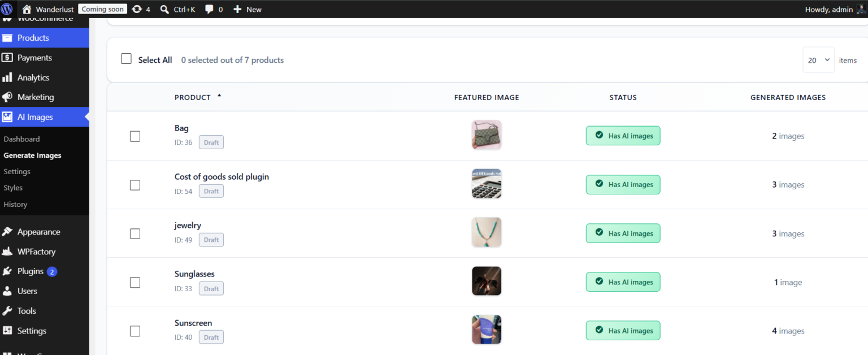Click the Bag featured image thumbnail
Screen dimensions: 868x355
click(487, 135)
